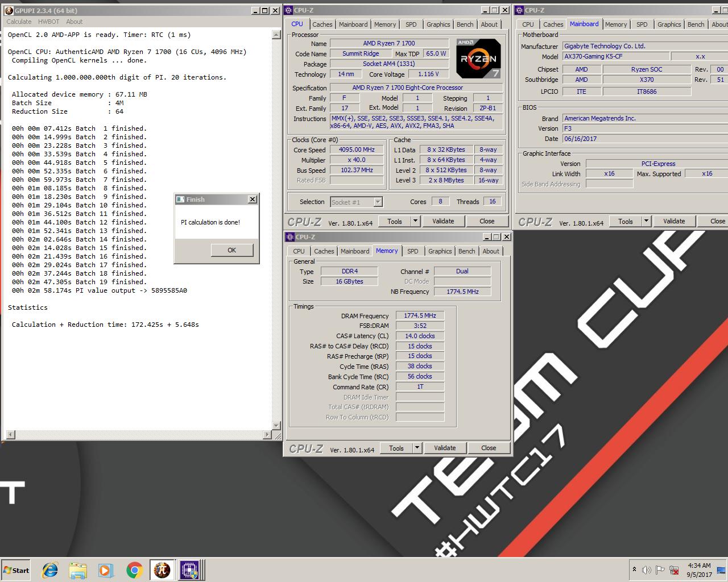The image size is (728, 582).
Task: Click the GPUPI horizontal scroll left arrow
Action: [x=10, y=435]
